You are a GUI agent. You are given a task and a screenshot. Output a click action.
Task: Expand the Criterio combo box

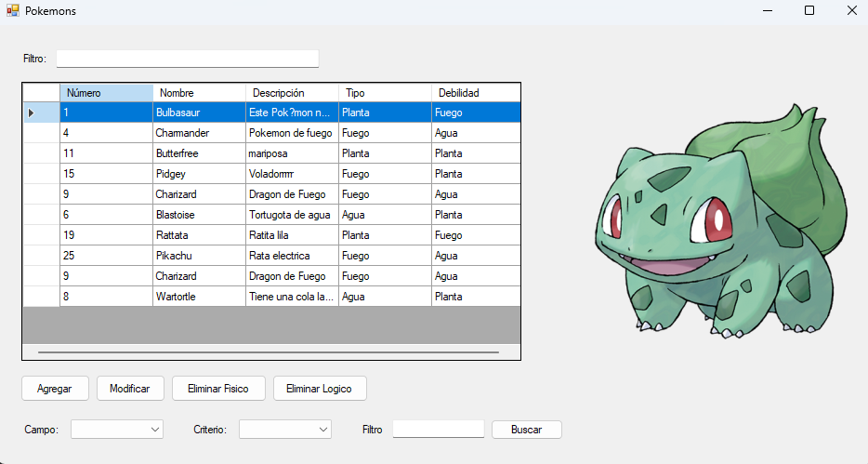pos(285,429)
